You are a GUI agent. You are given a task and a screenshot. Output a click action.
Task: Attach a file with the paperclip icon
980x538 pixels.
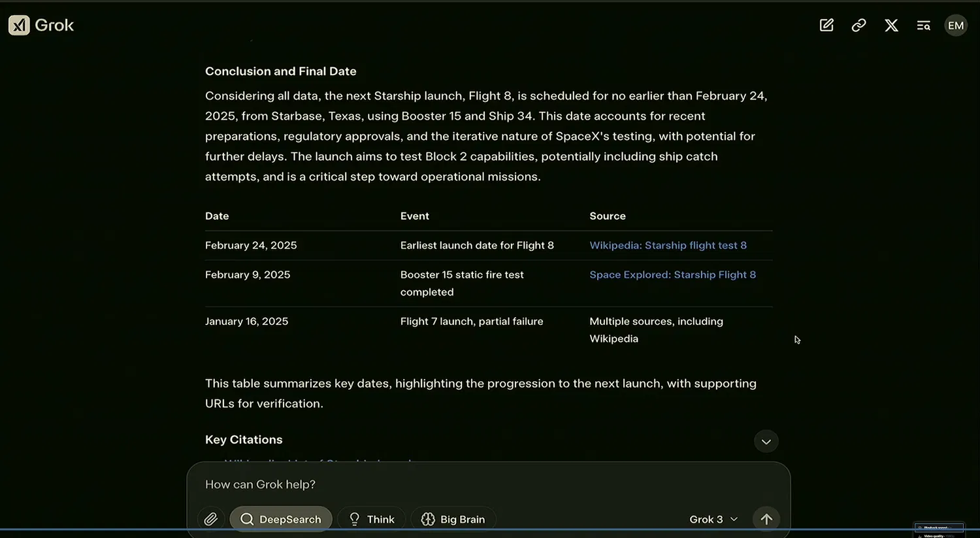pos(210,519)
